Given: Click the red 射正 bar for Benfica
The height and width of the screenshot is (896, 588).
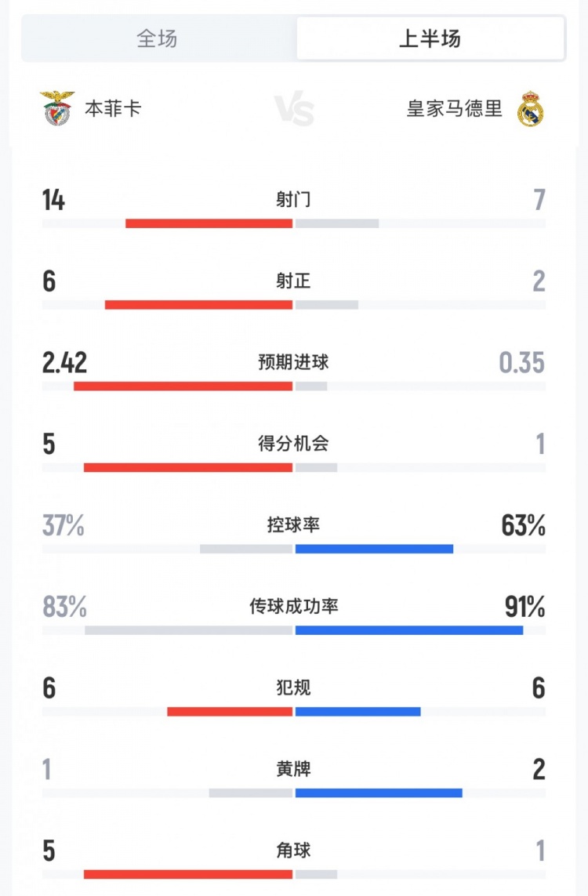Looking at the screenshot, I should tap(198, 304).
